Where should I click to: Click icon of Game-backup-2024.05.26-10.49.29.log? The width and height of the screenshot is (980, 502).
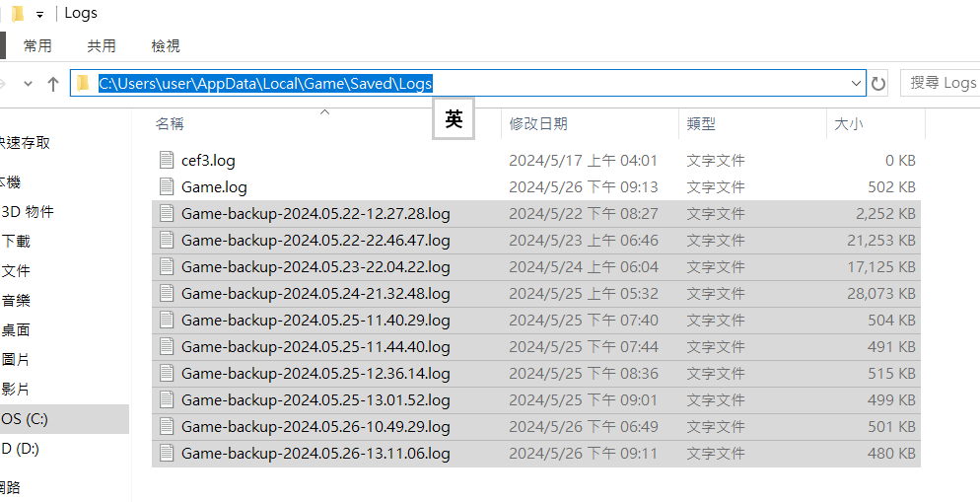coord(167,426)
